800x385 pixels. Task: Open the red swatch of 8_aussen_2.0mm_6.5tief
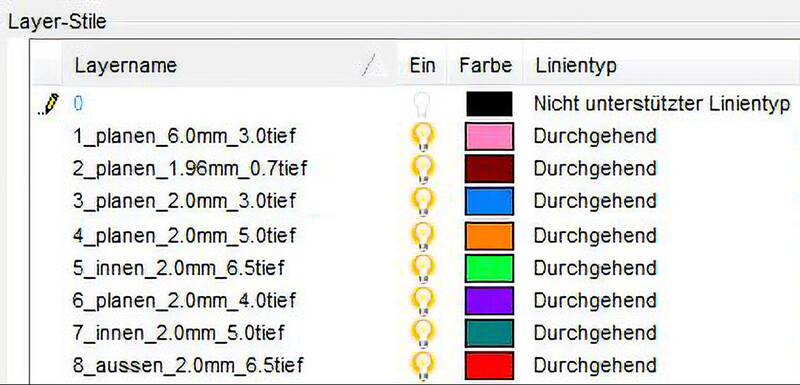[489, 365]
